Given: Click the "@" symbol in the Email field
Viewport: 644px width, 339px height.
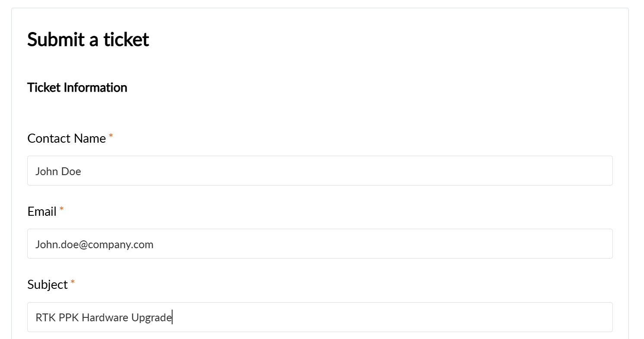Looking at the screenshot, I should tap(83, 245).
